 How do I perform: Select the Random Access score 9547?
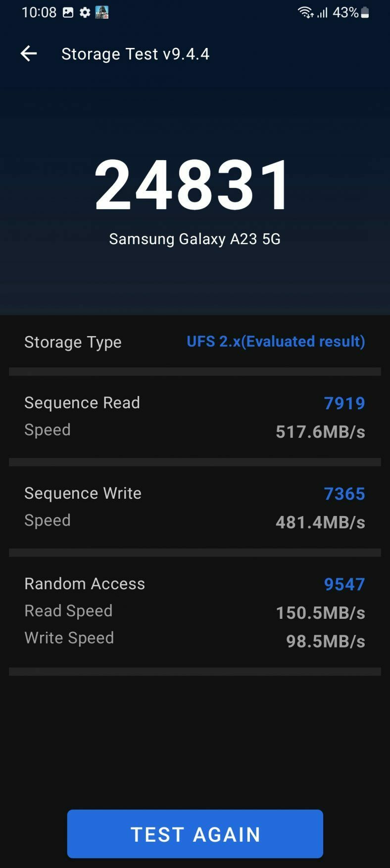344,584
